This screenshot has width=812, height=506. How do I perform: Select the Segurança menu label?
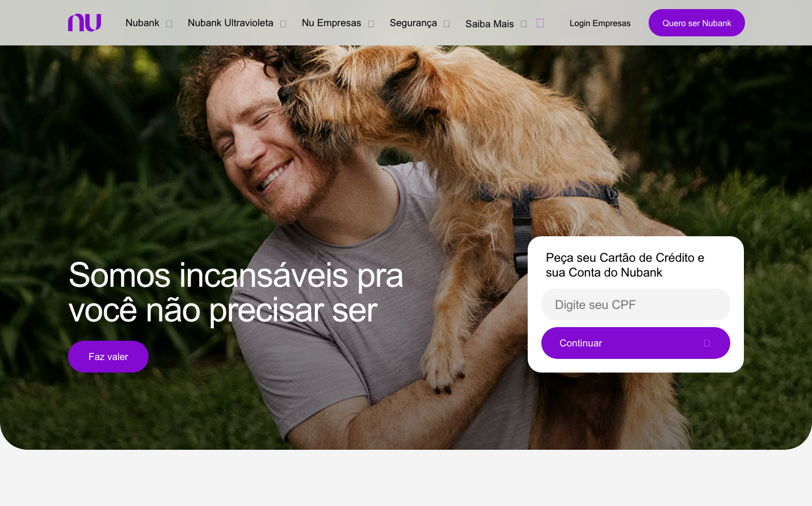pyautogui.click(x=413, y=23)
